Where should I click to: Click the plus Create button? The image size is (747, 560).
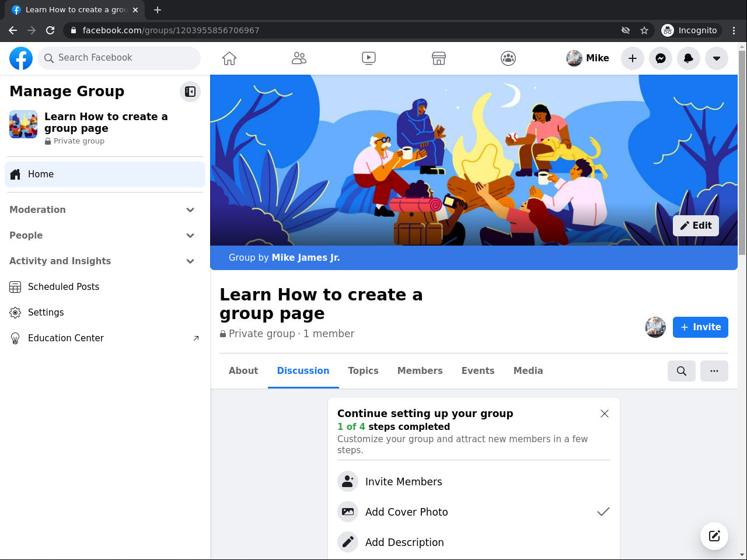point(633,58)
